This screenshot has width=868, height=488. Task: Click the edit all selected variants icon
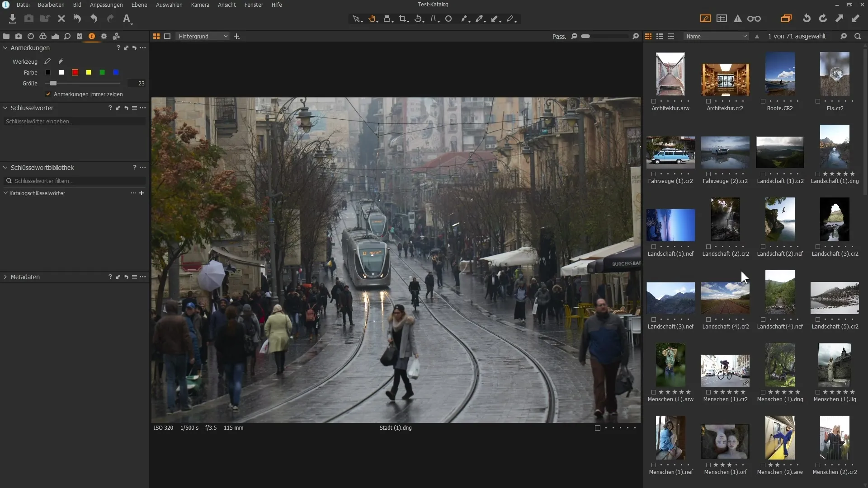786,19
